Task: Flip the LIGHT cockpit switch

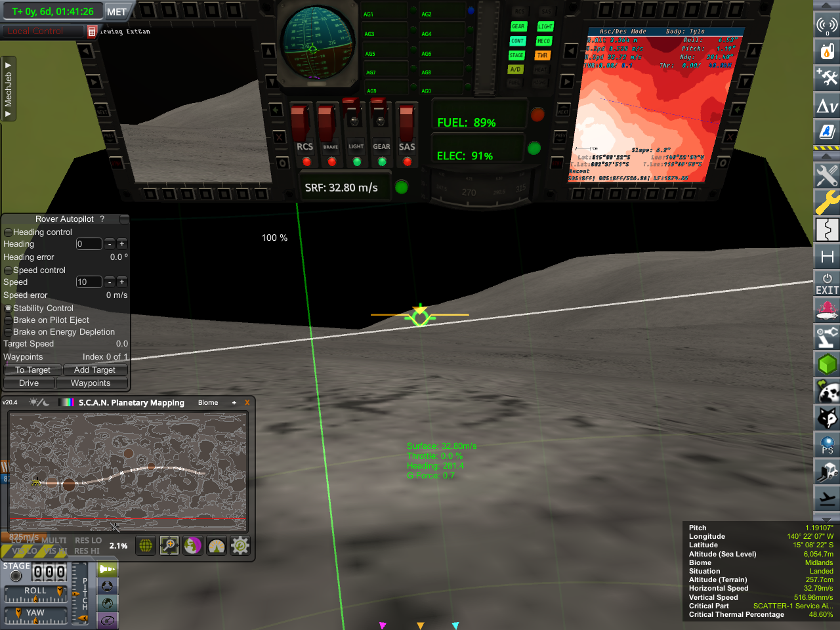Action: tap(354, 121)
